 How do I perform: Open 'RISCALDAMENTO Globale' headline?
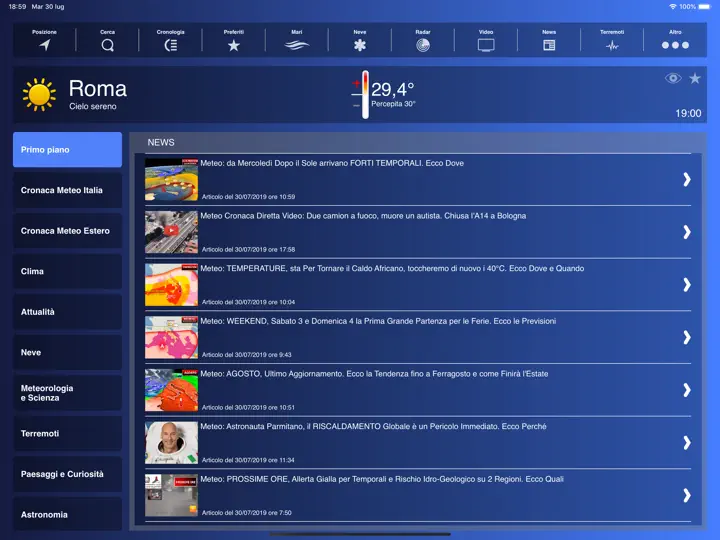[373, 426]
